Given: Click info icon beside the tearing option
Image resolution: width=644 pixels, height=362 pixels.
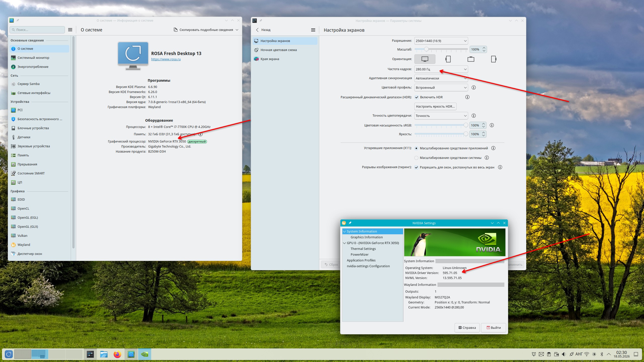Looking at the screenshot, I should tap(500, 167).
